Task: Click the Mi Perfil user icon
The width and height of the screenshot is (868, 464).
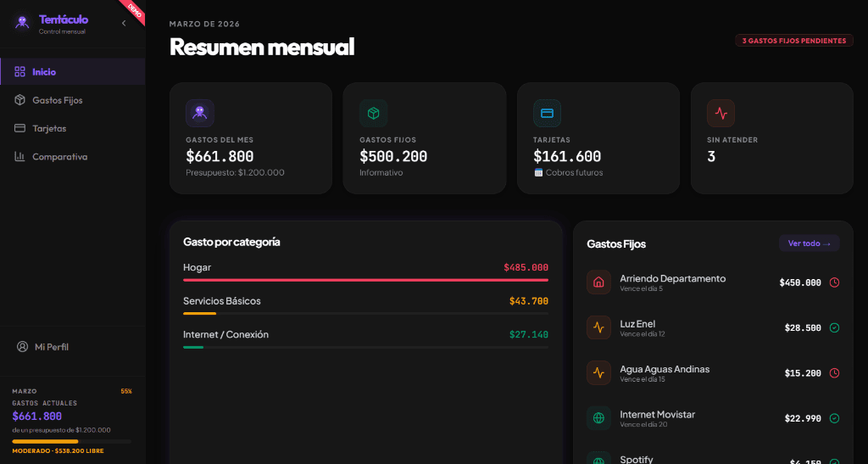Action: 22,347
